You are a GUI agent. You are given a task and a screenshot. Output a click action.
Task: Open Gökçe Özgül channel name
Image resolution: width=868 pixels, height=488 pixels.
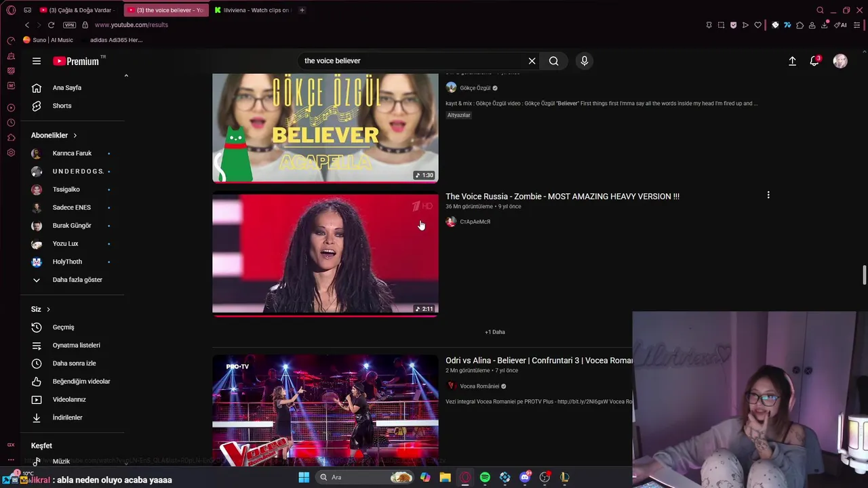[x=475, y=88]
